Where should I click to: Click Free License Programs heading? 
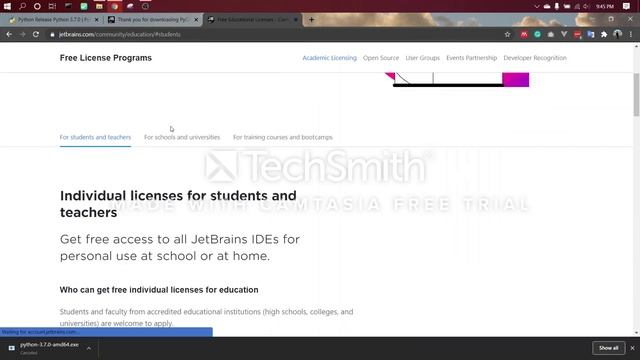pos(106,58)
